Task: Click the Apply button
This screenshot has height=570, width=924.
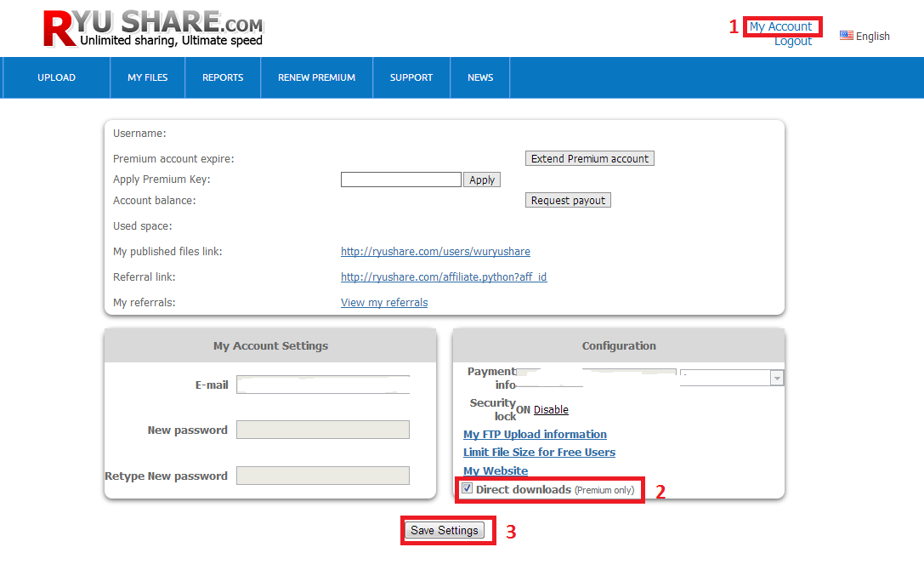Action: click(482, 180)
